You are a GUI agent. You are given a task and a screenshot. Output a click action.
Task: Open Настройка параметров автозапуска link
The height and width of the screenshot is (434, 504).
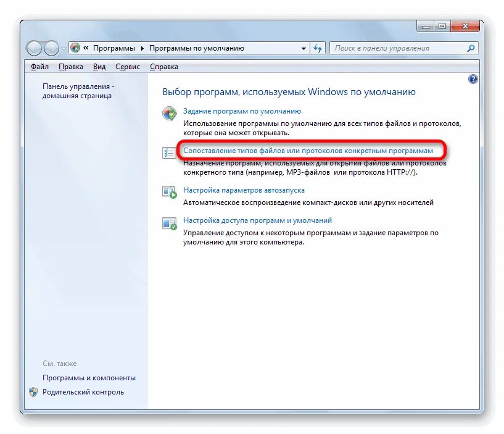coord(244,190)
